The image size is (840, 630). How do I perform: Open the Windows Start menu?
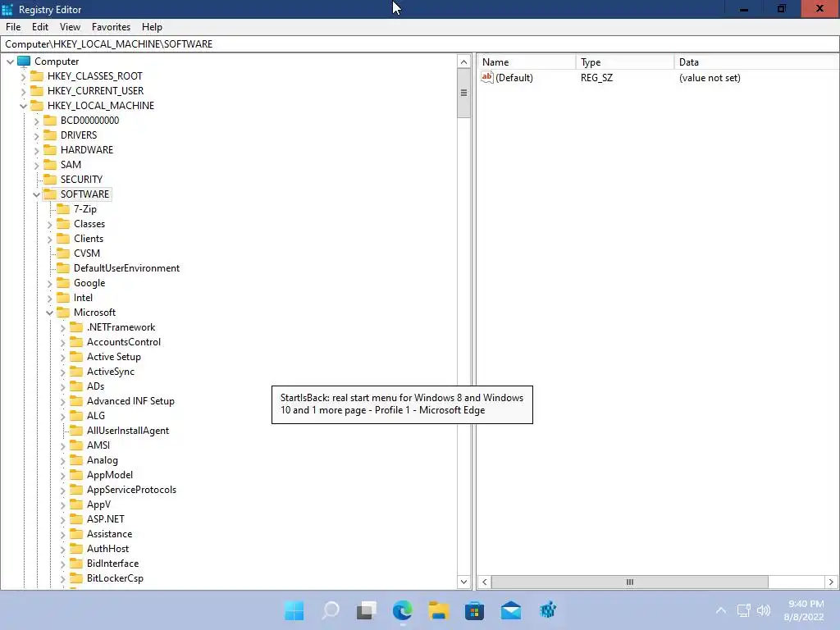[x=294, y=610]
